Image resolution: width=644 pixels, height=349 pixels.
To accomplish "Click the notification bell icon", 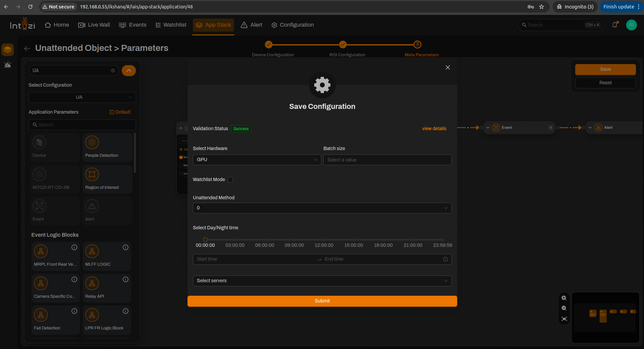I will pos(615,25).
